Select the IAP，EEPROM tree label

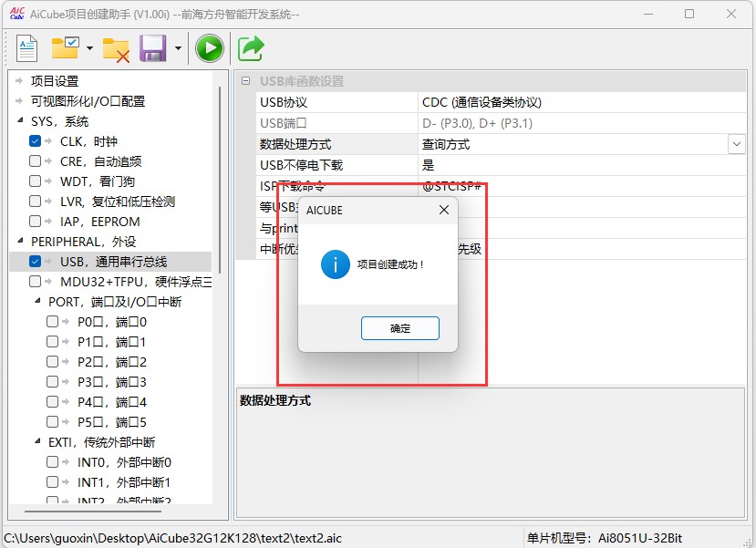pyautogui.click(x=99, y=222)
